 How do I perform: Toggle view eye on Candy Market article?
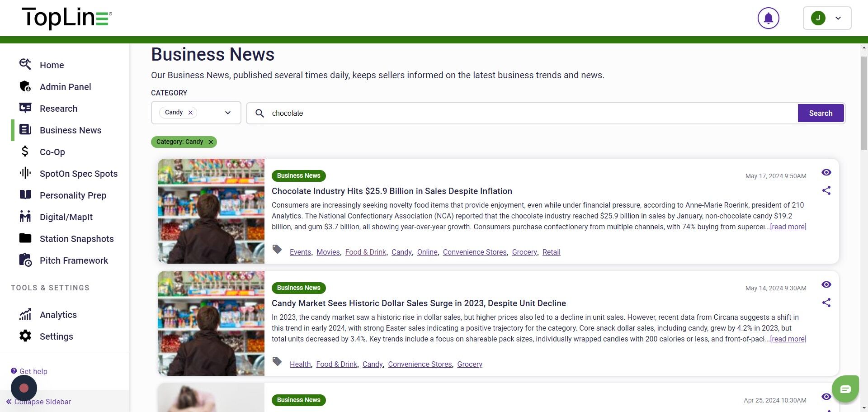826,284
